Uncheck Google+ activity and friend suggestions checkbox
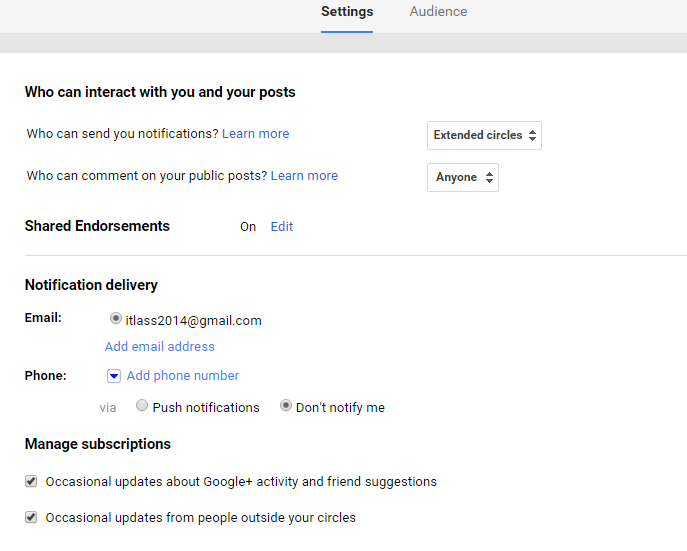 click(x=31, y=481)
